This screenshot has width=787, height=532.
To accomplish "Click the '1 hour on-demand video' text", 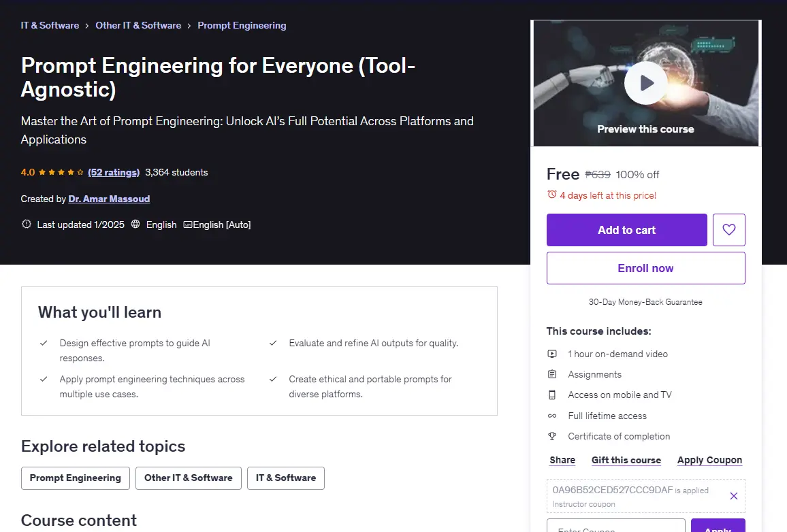I will [x=618, y=354].
